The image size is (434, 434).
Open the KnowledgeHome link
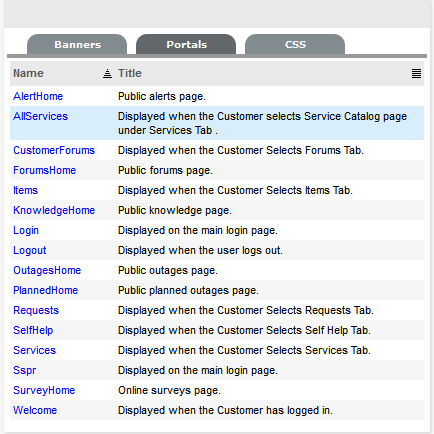54,210
